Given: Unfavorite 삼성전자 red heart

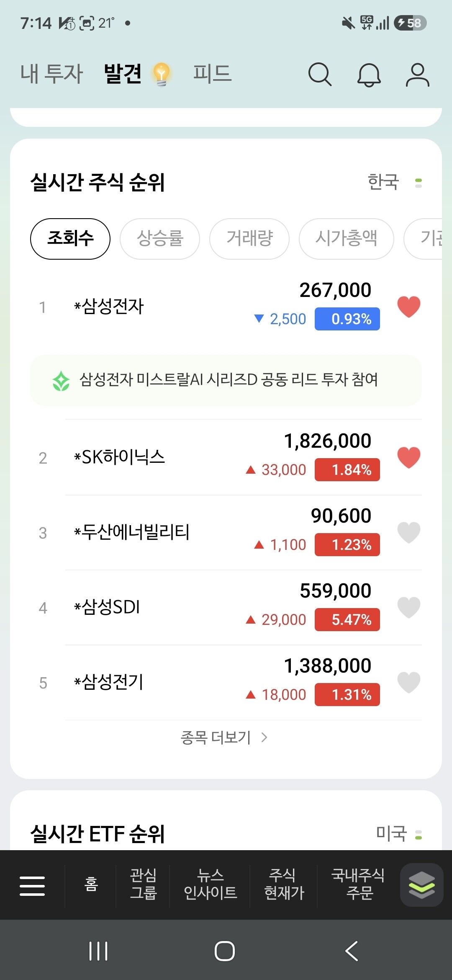Looking at the screenshot, I should (409, 307).
